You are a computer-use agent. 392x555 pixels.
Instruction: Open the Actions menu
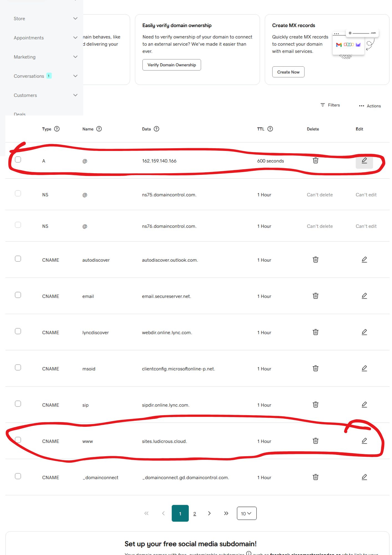370,106
